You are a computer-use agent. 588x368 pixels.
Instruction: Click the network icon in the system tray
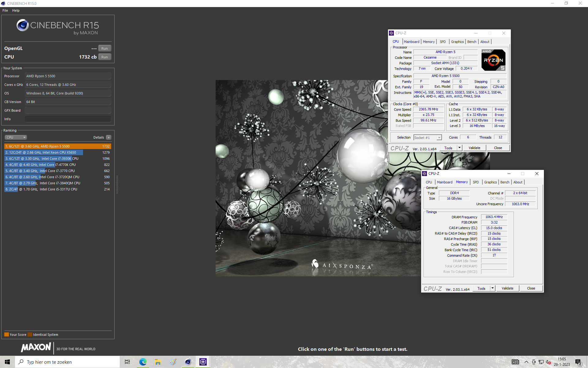541,362
